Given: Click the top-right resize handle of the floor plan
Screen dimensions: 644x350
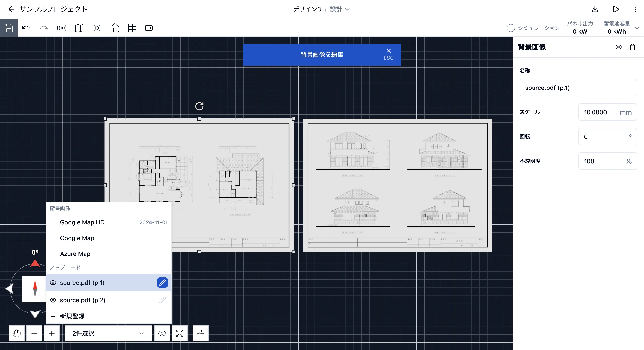Looking at the screenshot, I should pyautogui.click(x=294, y=119).
